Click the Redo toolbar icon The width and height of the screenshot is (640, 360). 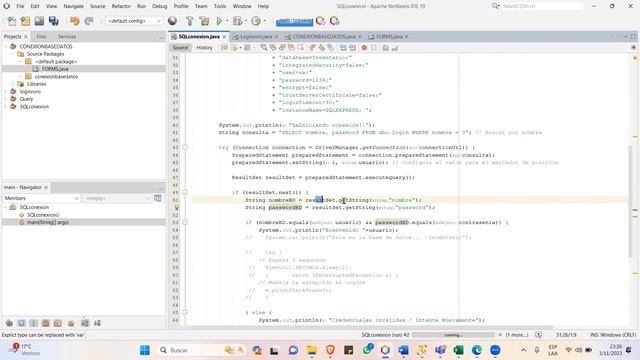(89, 21)
